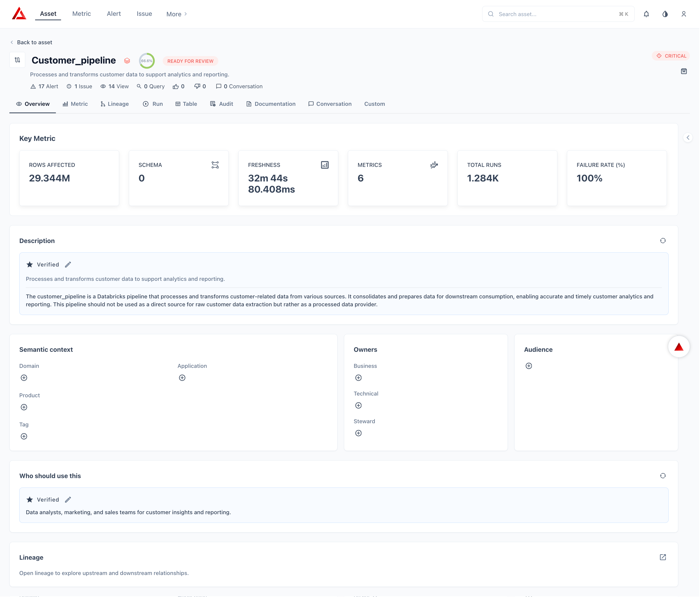Click the Schema card icon
700x597 pixels.
point(215,165)
